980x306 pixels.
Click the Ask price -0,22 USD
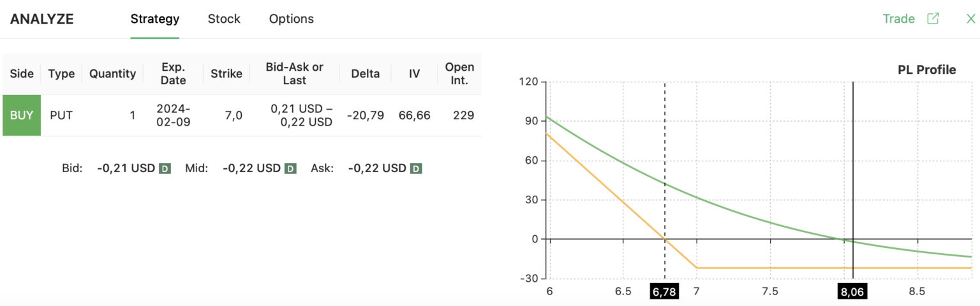pos(377,168)
